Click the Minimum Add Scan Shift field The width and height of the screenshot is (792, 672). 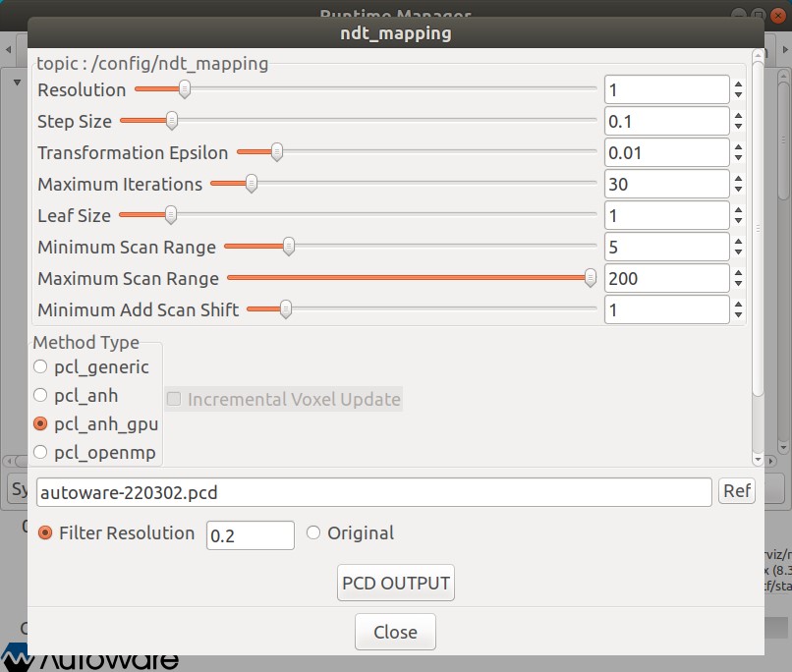click(x=667, y=309)
